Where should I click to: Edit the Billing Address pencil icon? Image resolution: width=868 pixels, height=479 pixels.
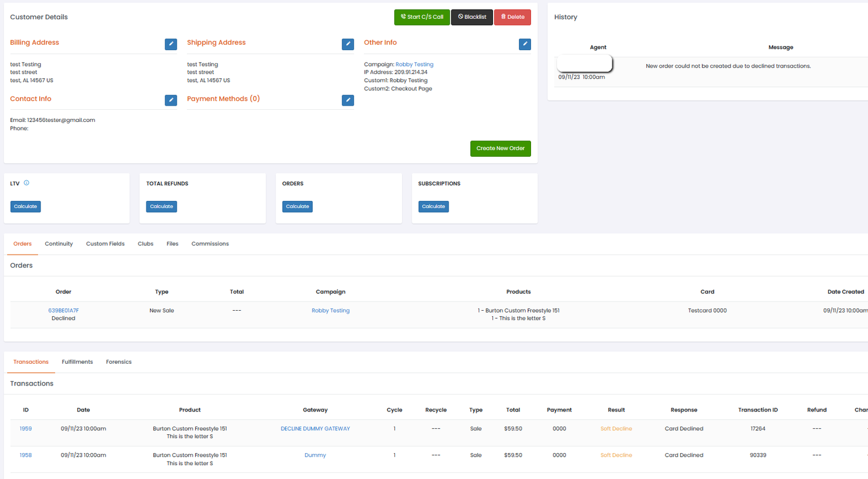coord(171,44)
